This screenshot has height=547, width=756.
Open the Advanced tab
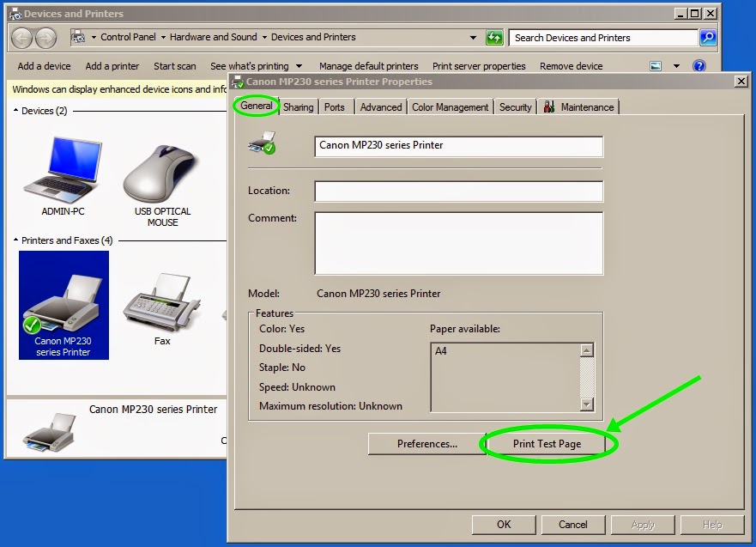click(x=381, y=107)
